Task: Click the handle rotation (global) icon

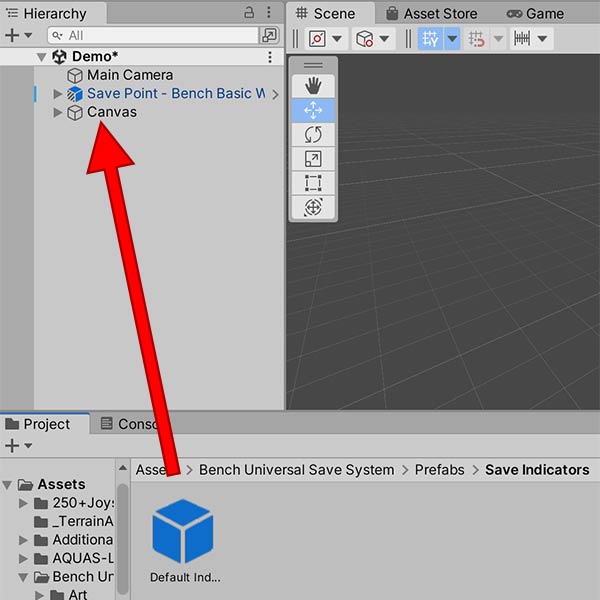Action: (365, 39)
